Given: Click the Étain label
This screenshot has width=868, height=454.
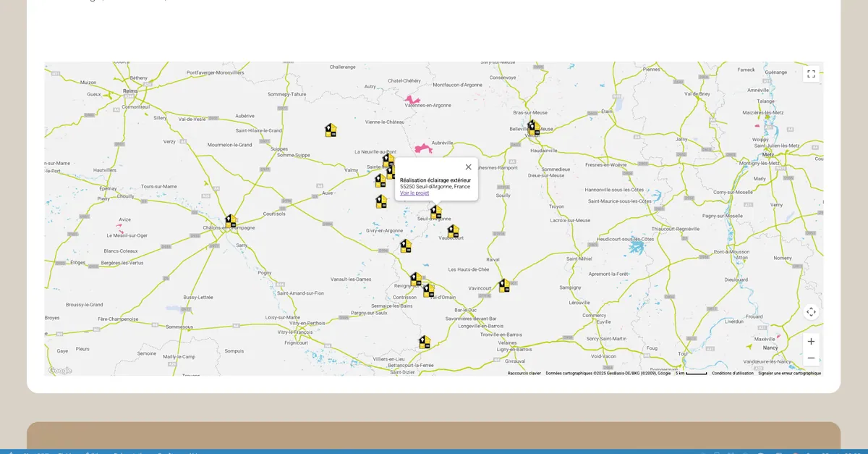Looking at the screenshot, I should [x=606, y=112].
